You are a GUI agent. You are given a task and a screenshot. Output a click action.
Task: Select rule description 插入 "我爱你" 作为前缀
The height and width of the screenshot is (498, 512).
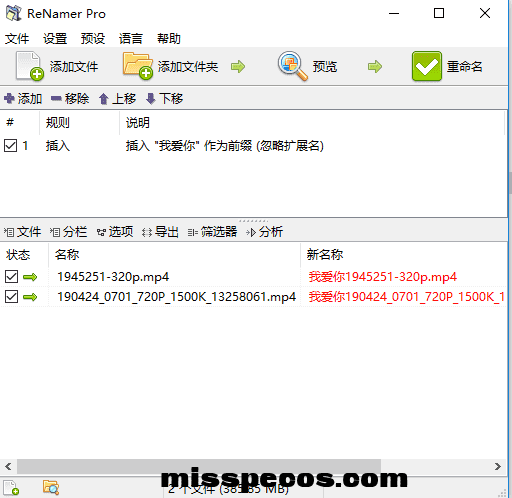(224, 146)
